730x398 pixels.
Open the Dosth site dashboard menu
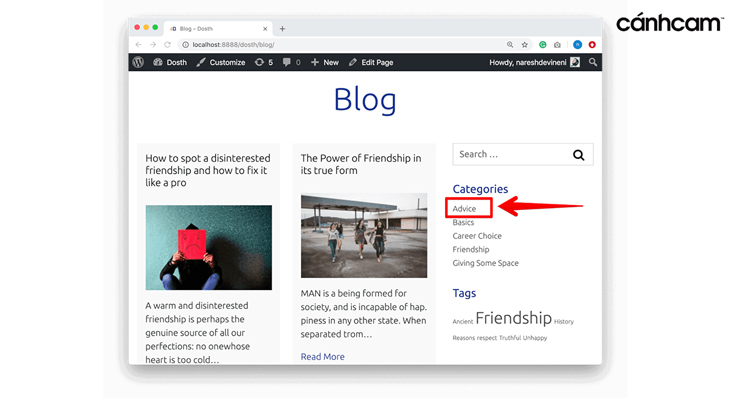(170, 62)
